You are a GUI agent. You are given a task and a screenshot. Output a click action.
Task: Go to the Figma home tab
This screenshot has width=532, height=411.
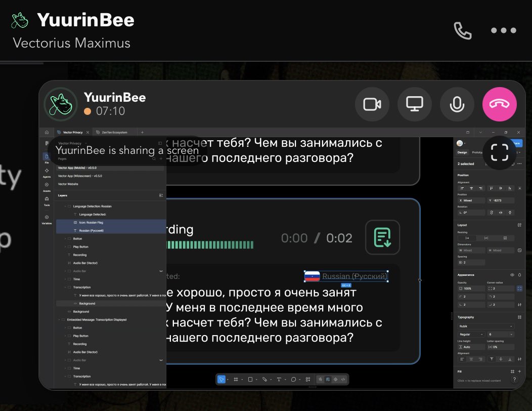pyautogui.click(x=47, y=132)
